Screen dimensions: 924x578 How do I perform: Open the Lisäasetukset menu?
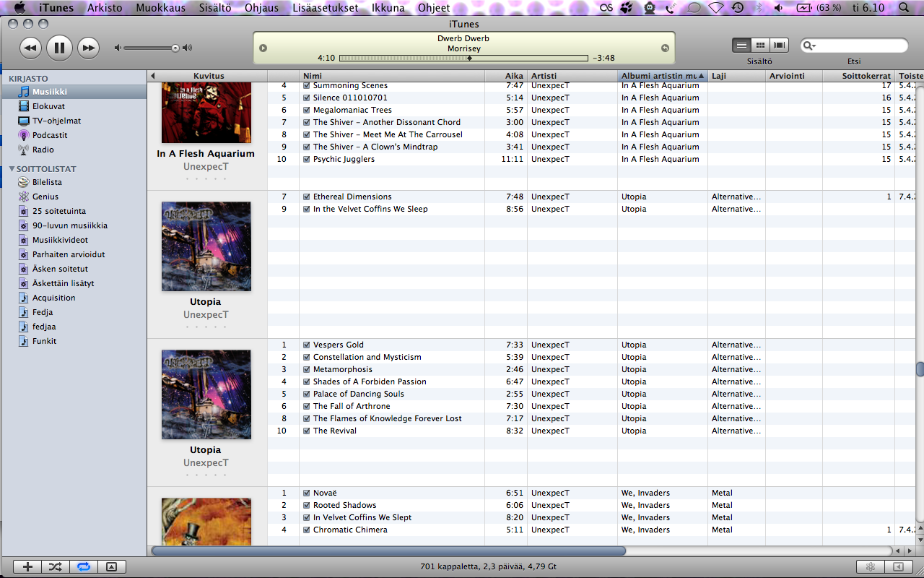point(325,8)
